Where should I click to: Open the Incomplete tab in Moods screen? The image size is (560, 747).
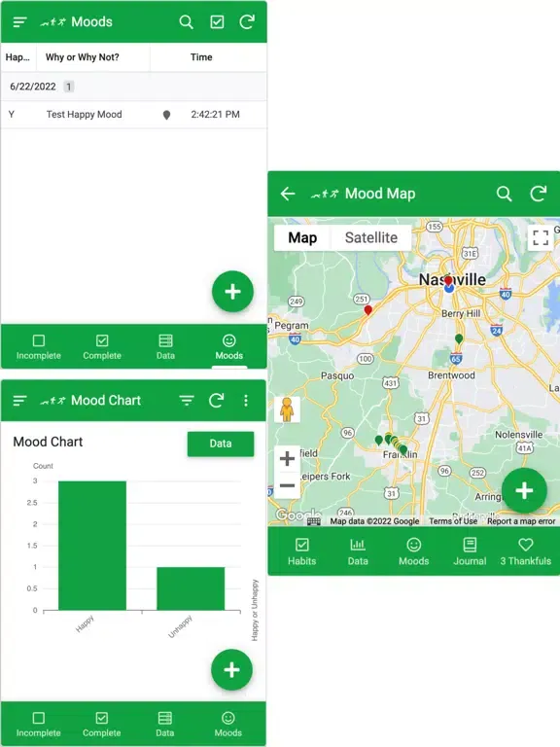pos(39,347)
